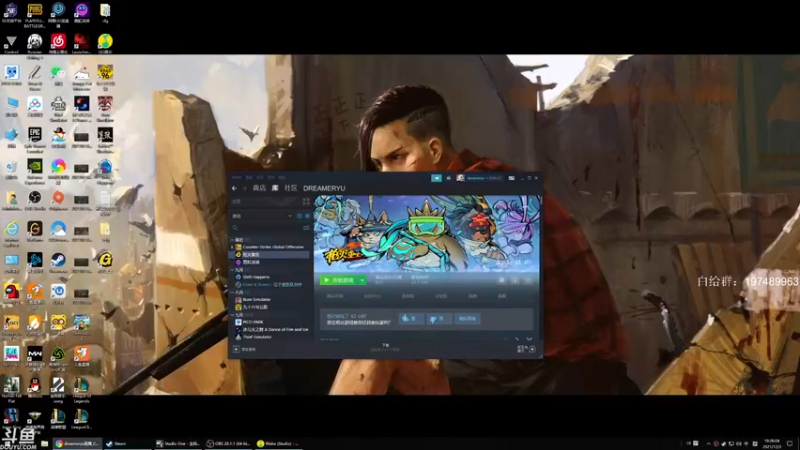Open QQ Music desktop icon
Screen dimensions: 800x450
tap(105, 43)
